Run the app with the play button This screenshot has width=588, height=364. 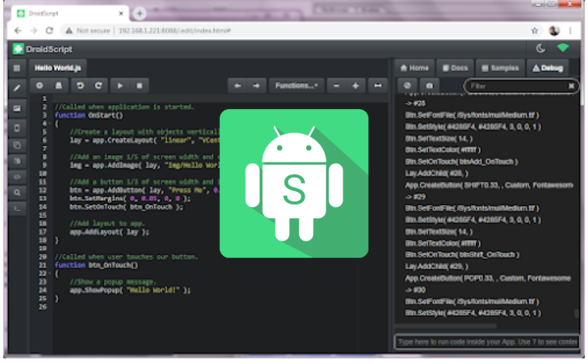120,86
